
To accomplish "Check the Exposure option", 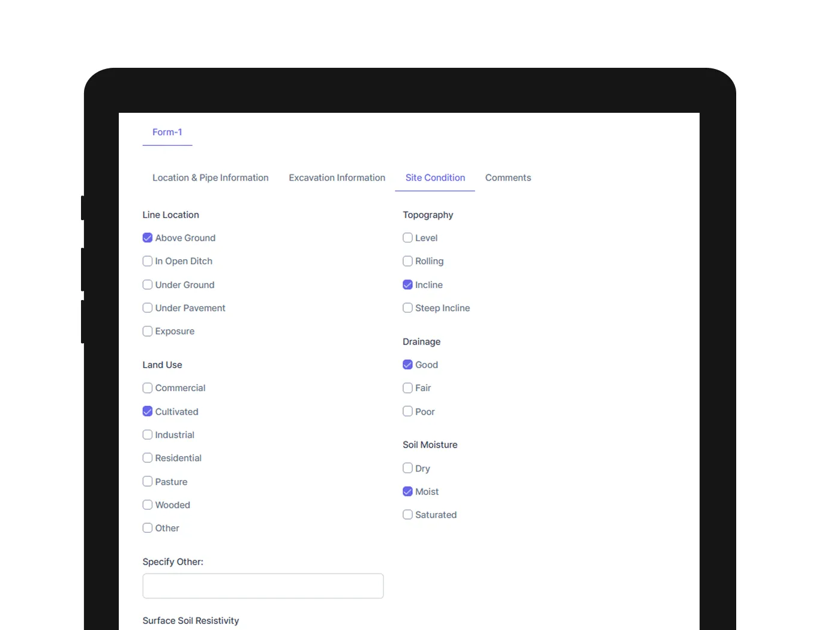I will [x=148, y=331].
